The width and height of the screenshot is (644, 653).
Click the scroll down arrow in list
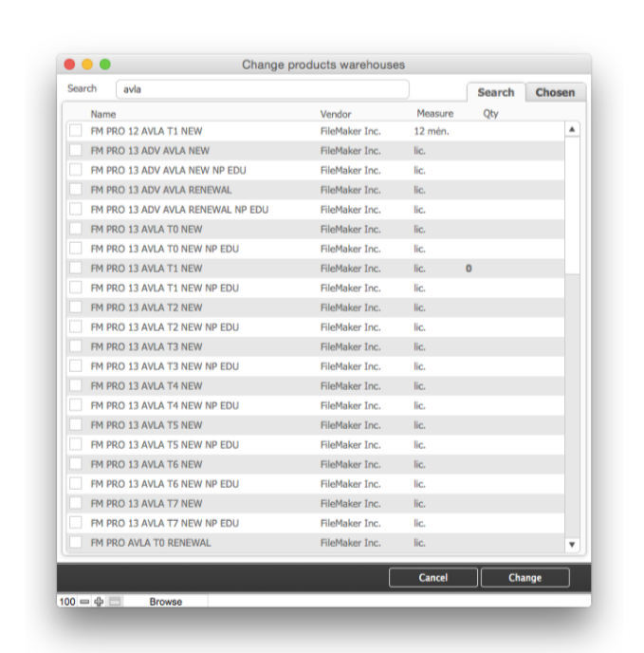tap(572, 545)
